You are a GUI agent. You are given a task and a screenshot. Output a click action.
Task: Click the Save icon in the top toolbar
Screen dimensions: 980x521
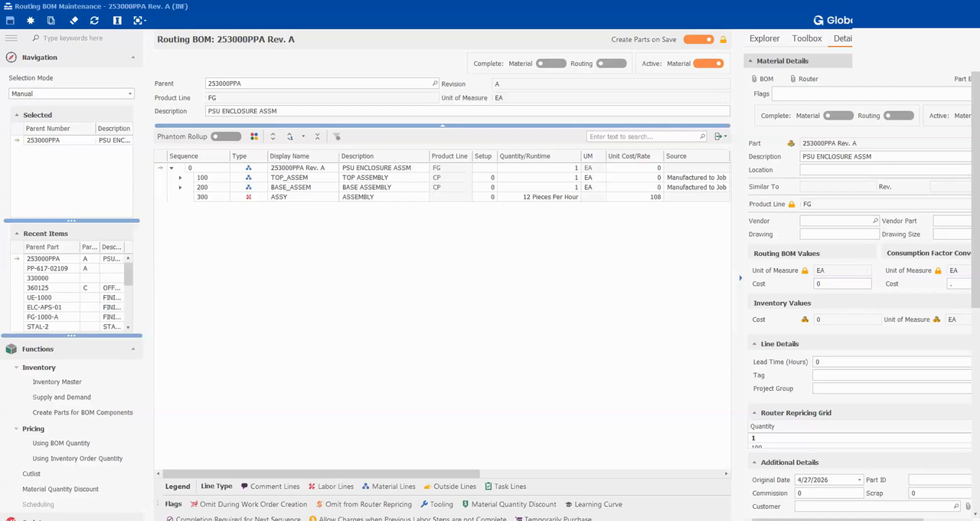click(11, 21)
